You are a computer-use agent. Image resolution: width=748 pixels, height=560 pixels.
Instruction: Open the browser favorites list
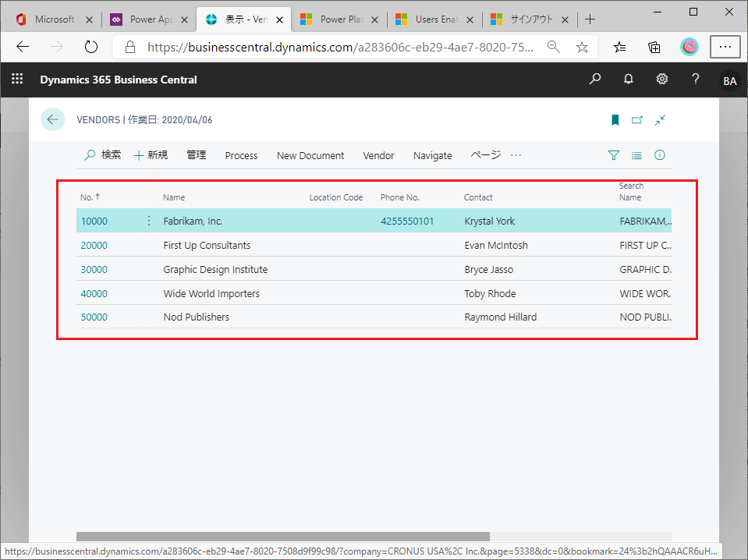(x=619, y=47)
